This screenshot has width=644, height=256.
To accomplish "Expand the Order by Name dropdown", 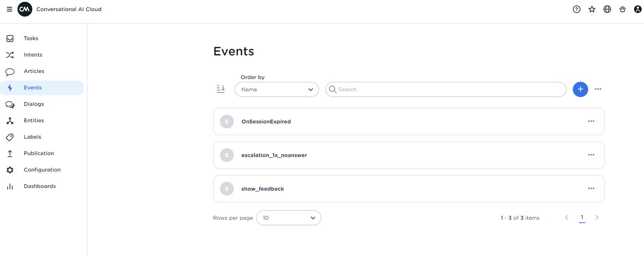I will [x=277, y=89].
